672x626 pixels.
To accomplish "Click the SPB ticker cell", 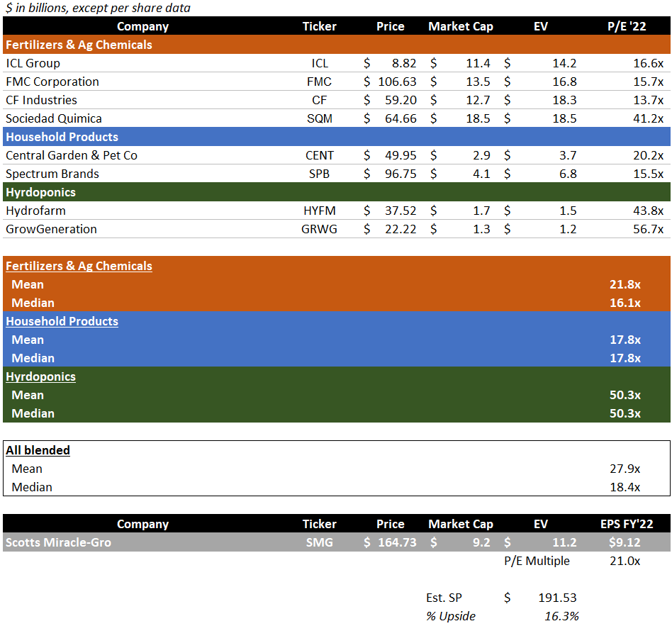I will coord(320,174).
